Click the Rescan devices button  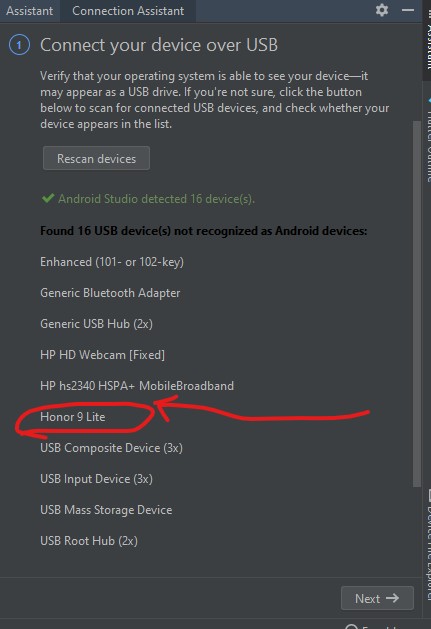(x=96, y=158)
